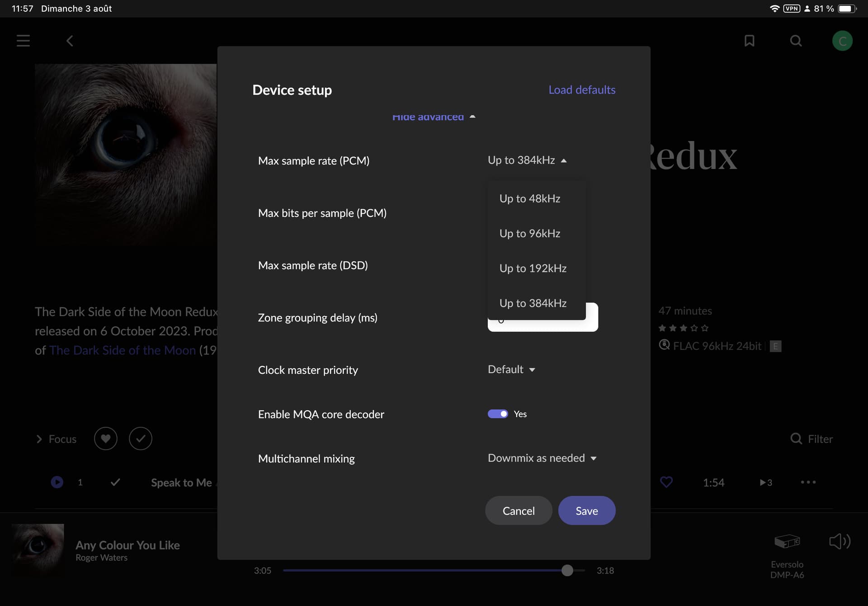Open the volume speaker control
The height and width of the screenshot is (606, 868).
tap(840, 541)
